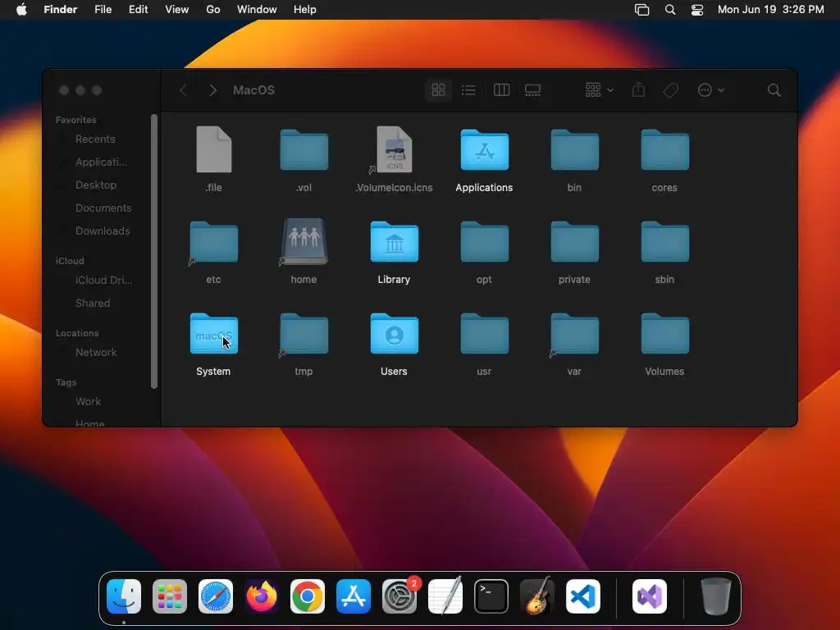Open the Trash in the Dock
840x630 pixels.
[715, 596]
